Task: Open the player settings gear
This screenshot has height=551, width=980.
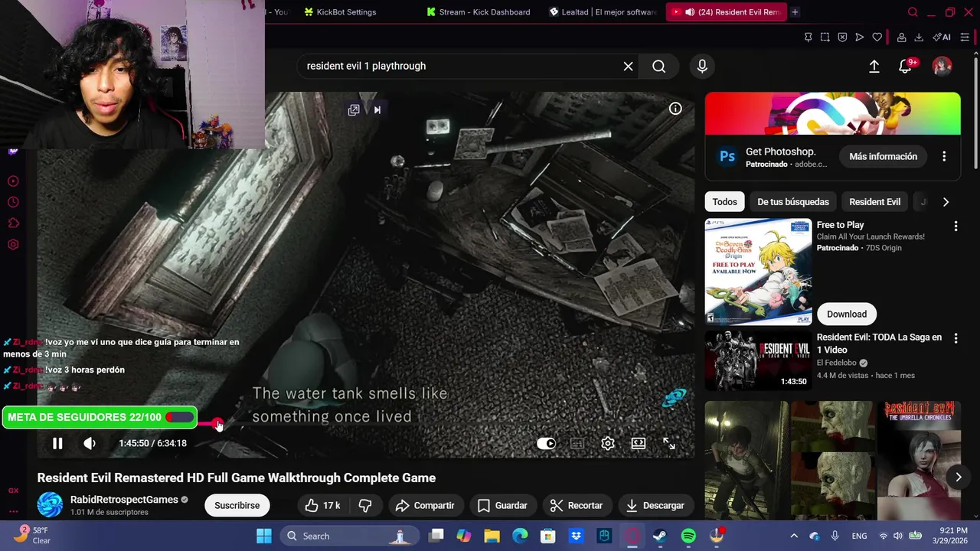Action: coord(608,443)
